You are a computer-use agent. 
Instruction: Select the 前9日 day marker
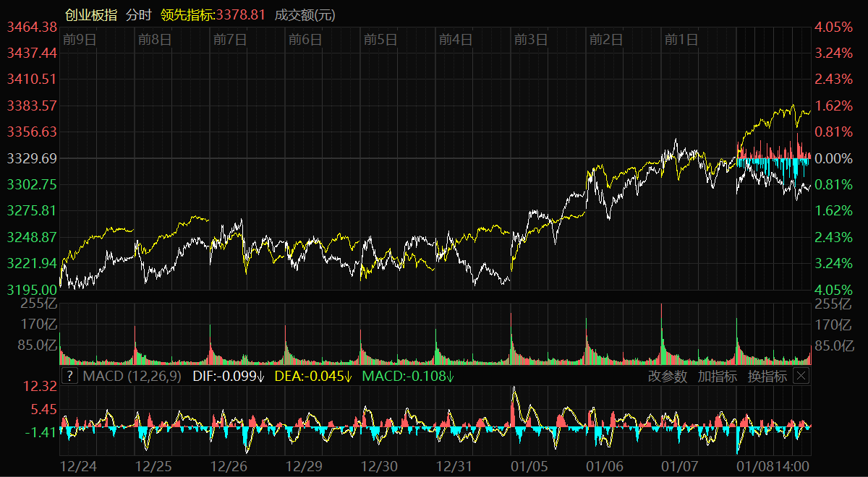click(80, 40)
